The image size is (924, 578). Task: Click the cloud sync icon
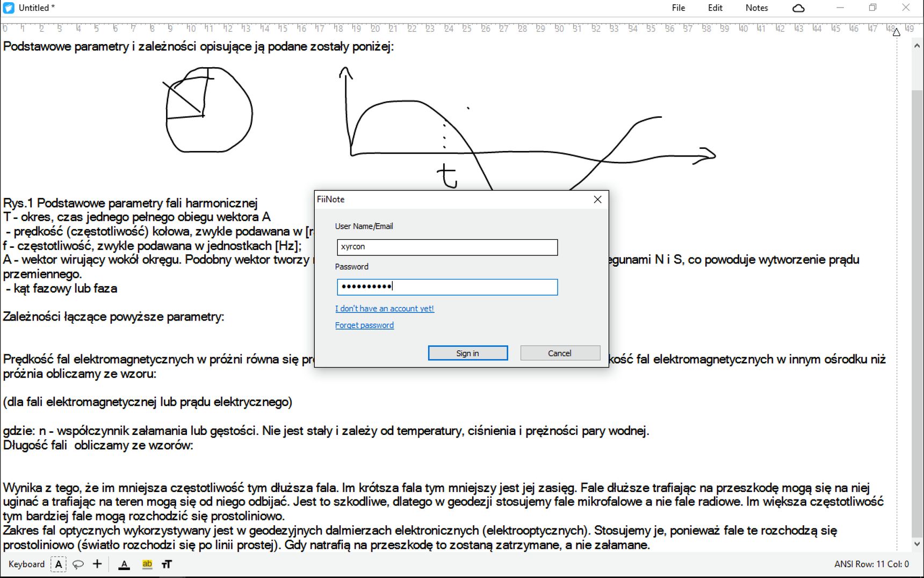(798, 8)
